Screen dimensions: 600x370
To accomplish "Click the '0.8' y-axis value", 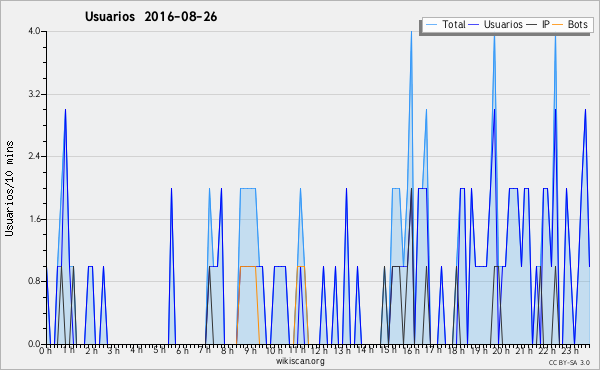I will tap(34, 281).
